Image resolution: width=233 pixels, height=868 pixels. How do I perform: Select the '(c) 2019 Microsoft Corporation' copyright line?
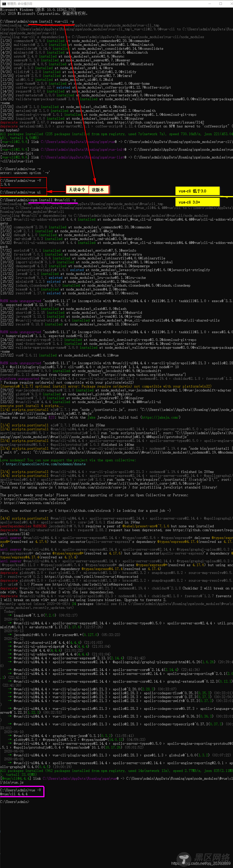[44, 14]
